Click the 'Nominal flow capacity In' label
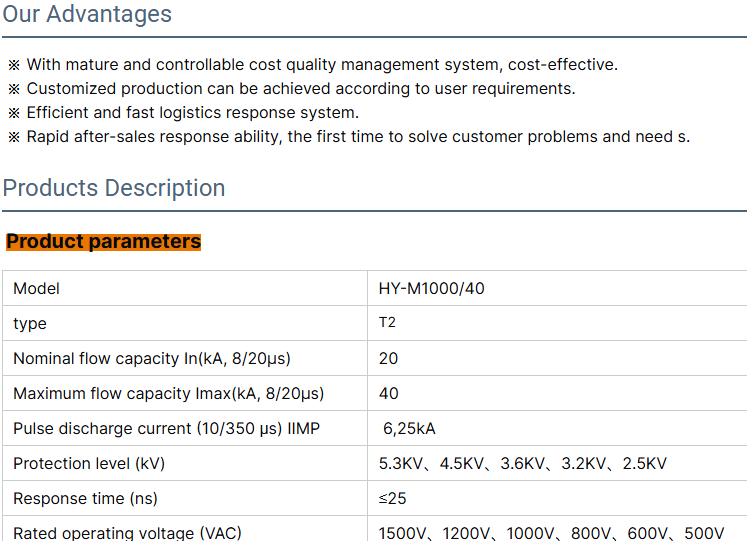The width and height of the screenshot is (755, 541). tap(152, 359)
